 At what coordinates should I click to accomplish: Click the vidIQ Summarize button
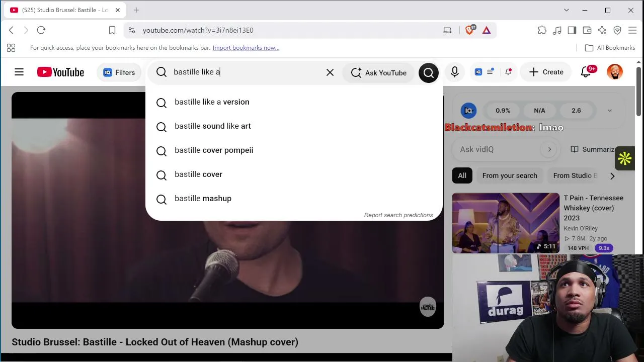click(593, 149)
